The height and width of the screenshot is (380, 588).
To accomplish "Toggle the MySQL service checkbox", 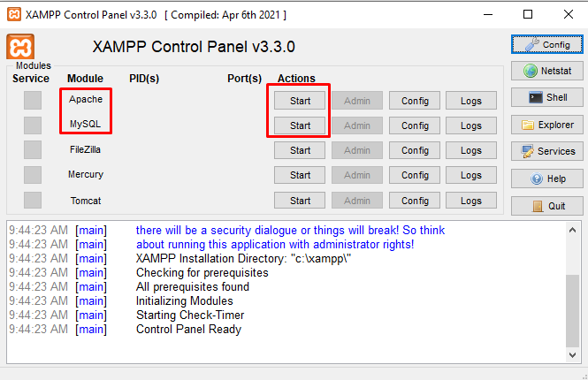I will (x=33, y=125).
